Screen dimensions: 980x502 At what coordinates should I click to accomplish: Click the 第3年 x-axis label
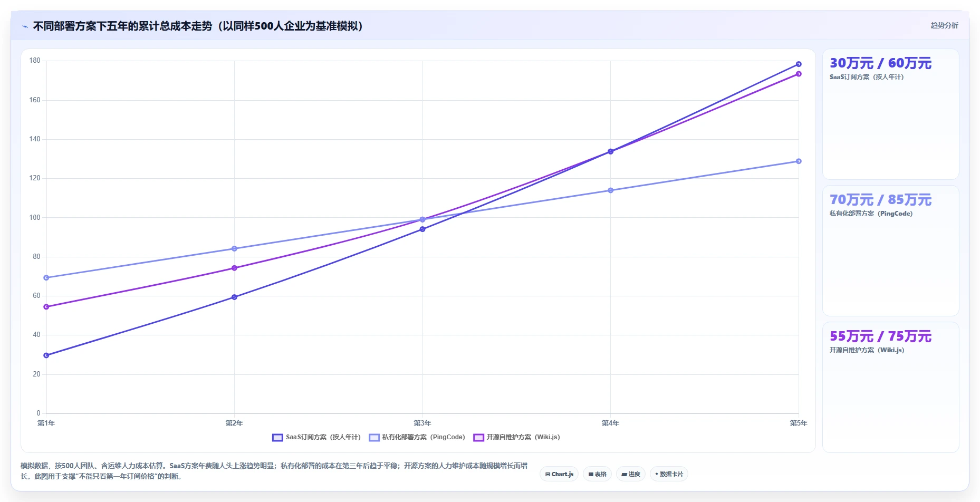point(422,423)
